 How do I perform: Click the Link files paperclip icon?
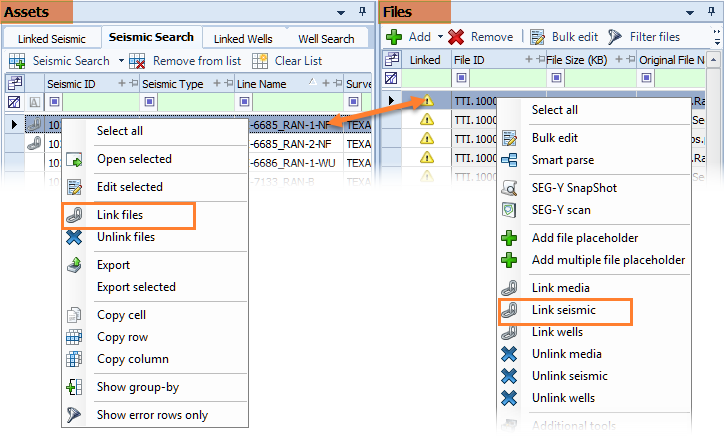74,215
